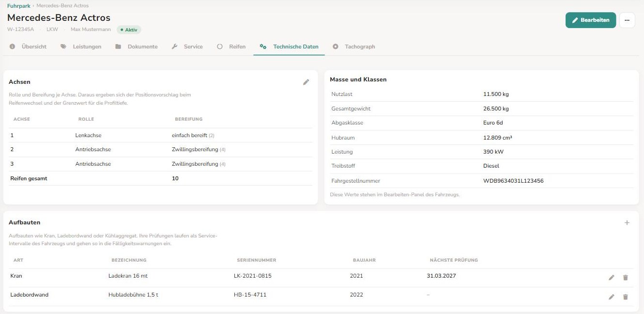Select the Reifen tab
The height and width of the screenshot is (314, 644).
pos(231,47)
